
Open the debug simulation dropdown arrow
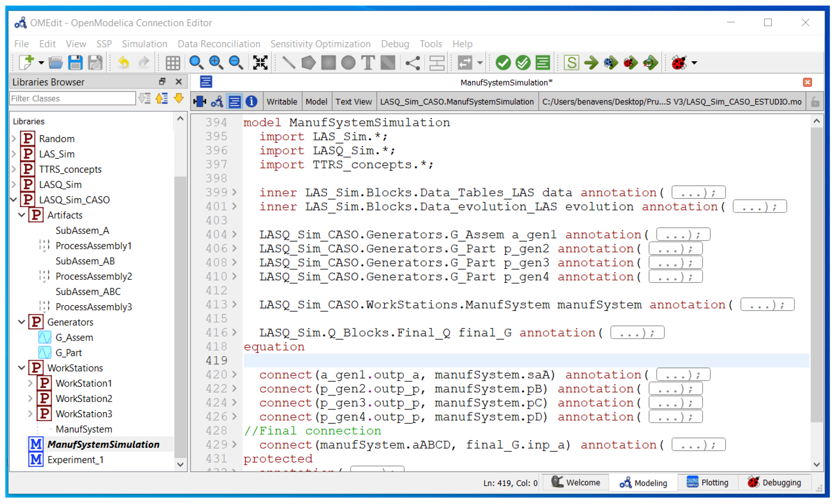click(693, 62)
